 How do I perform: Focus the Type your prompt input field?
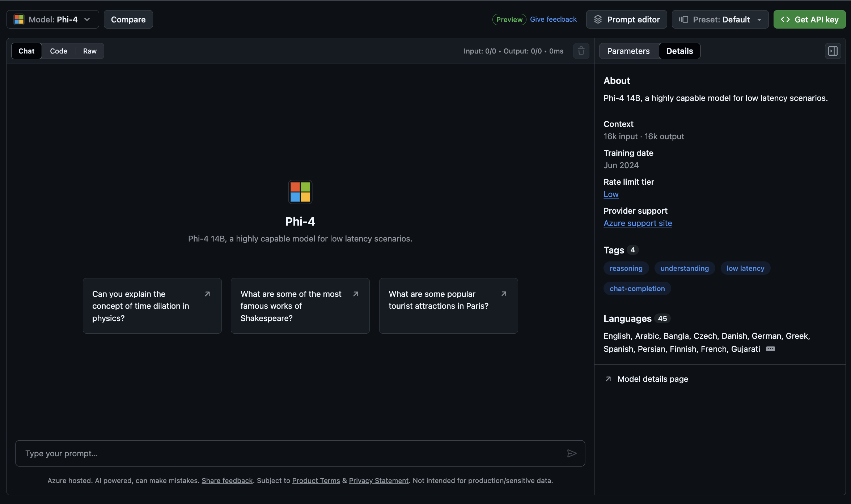point(300,453)
